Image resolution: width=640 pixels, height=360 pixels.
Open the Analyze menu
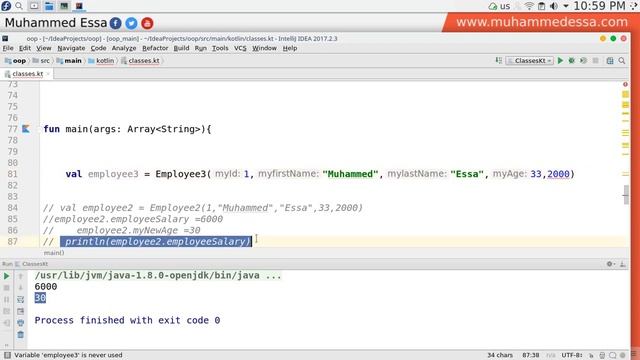pyautogui.click(x=124, y=48)
